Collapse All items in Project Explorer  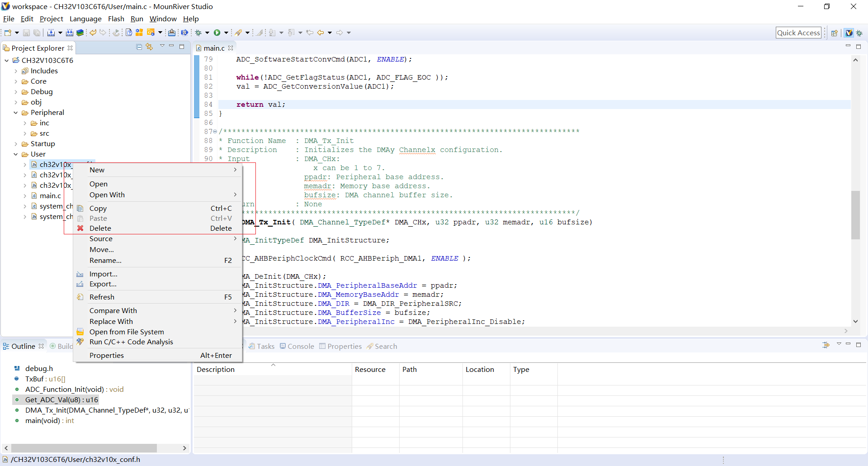[x=139, y=47]
